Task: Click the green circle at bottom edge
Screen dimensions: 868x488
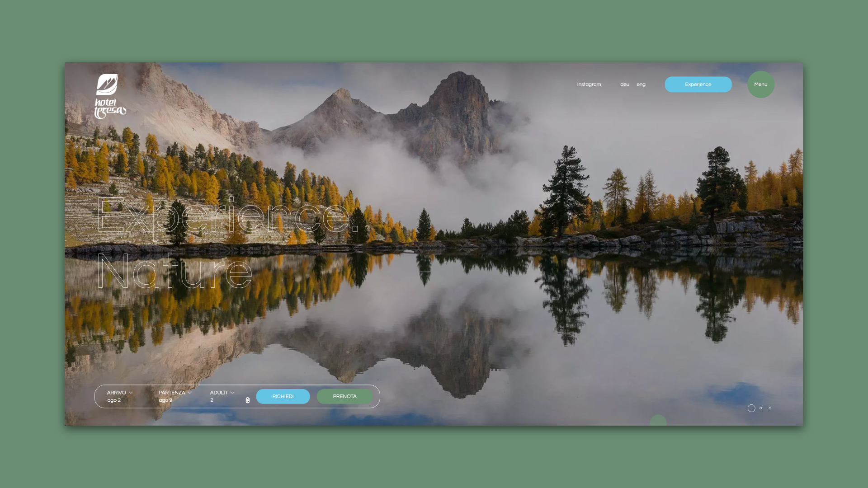Action: click(658, 421)
